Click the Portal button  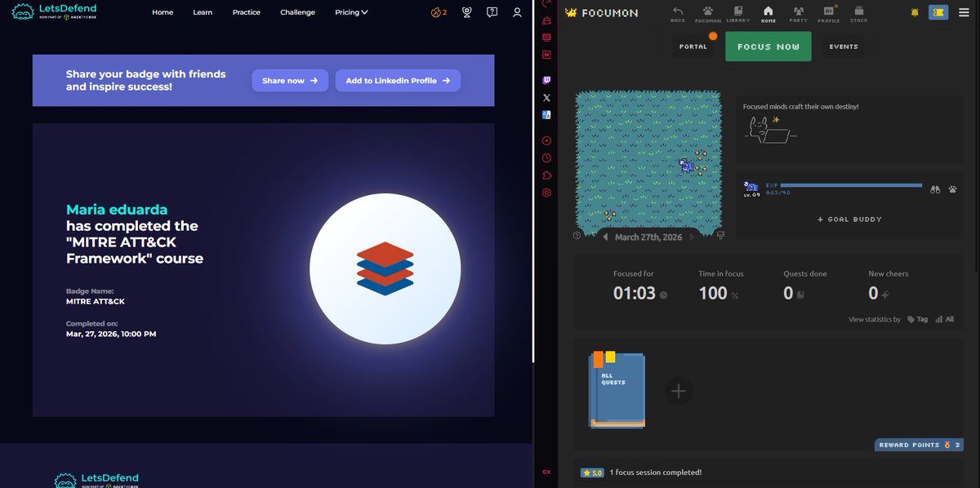pos(693,47)
